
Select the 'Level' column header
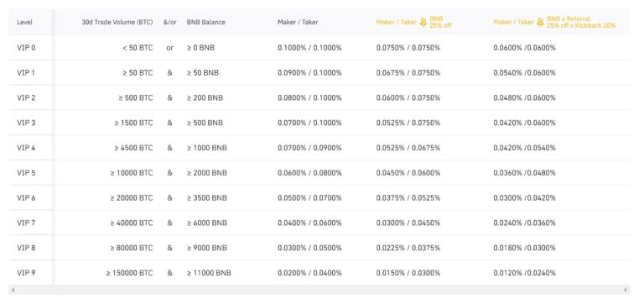point(24,22)
